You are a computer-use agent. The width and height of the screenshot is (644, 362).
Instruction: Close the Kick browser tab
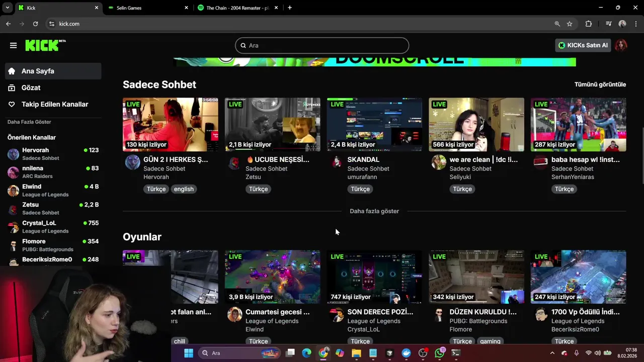[97, 8]
